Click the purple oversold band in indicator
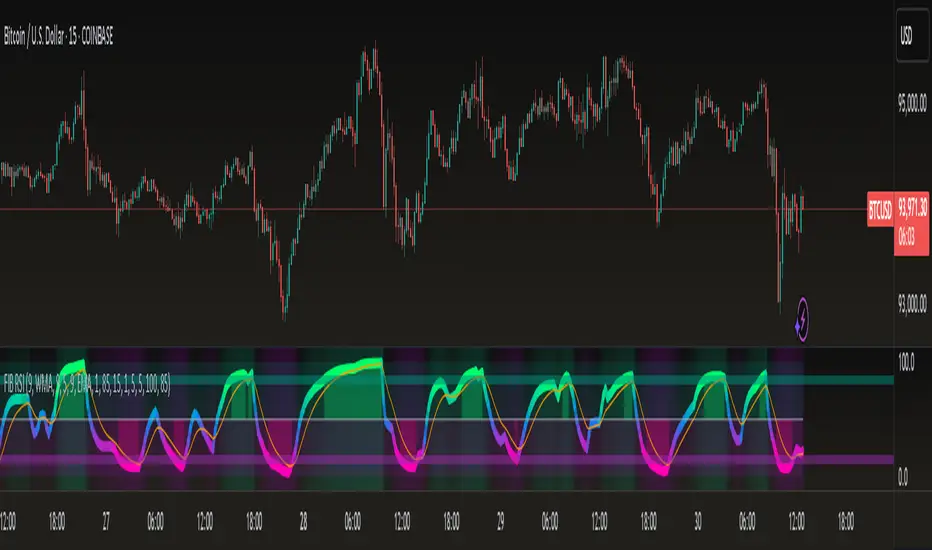Viewport: 932px width, 550px height. pyautogui.click(x=447, y=459)
